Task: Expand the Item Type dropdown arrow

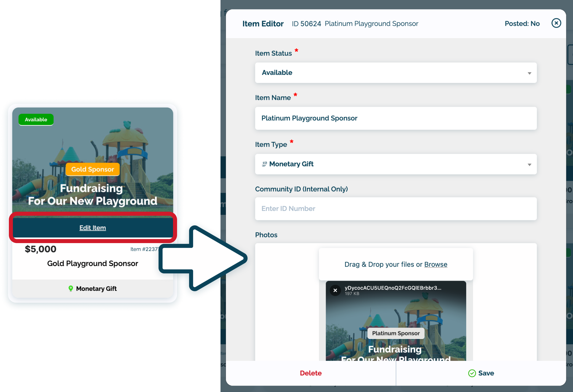Action: point(529,165)
